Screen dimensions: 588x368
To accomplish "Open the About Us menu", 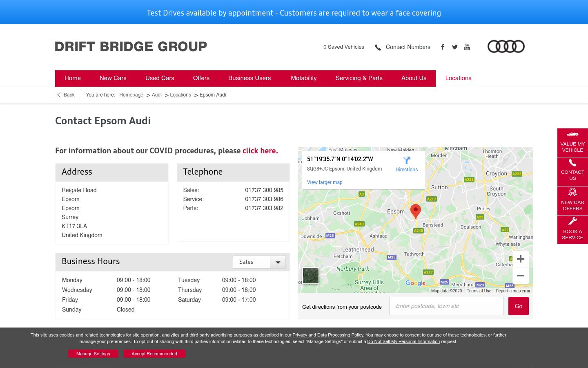I will tap(414, 78).
